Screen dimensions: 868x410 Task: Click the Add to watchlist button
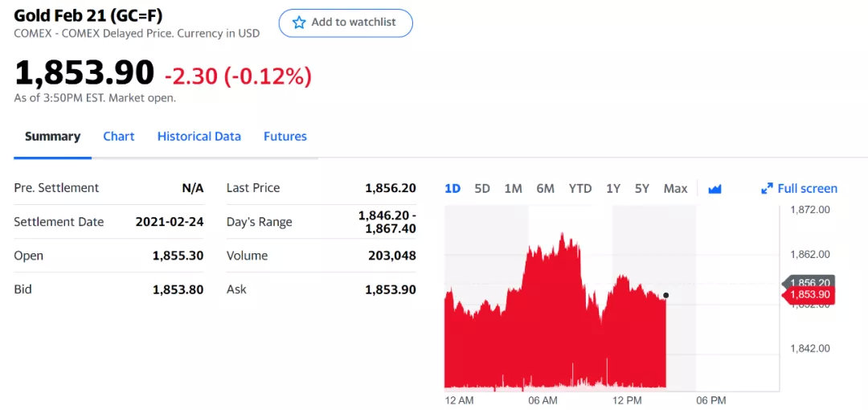tap(346, 23)
